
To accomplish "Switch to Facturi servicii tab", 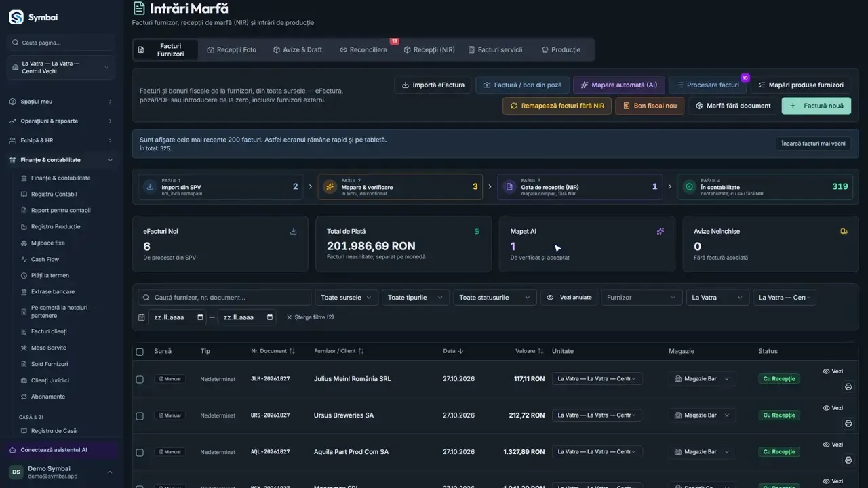I will point(496,49).
